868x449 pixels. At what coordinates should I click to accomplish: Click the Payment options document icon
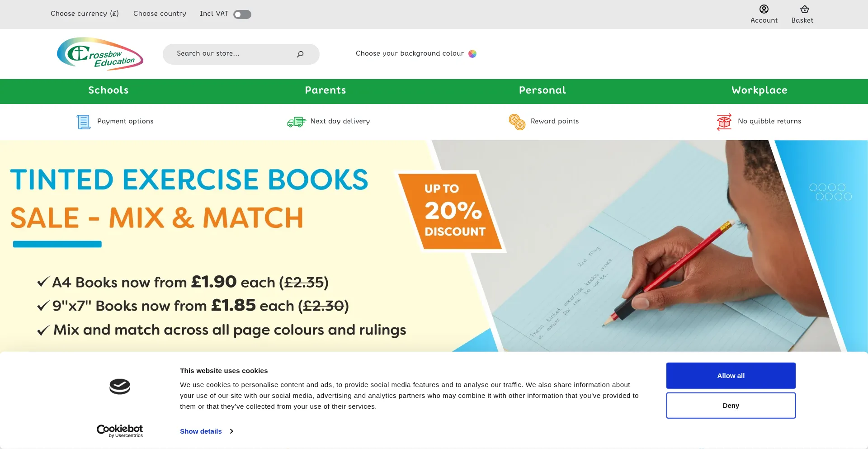point(83,122)
